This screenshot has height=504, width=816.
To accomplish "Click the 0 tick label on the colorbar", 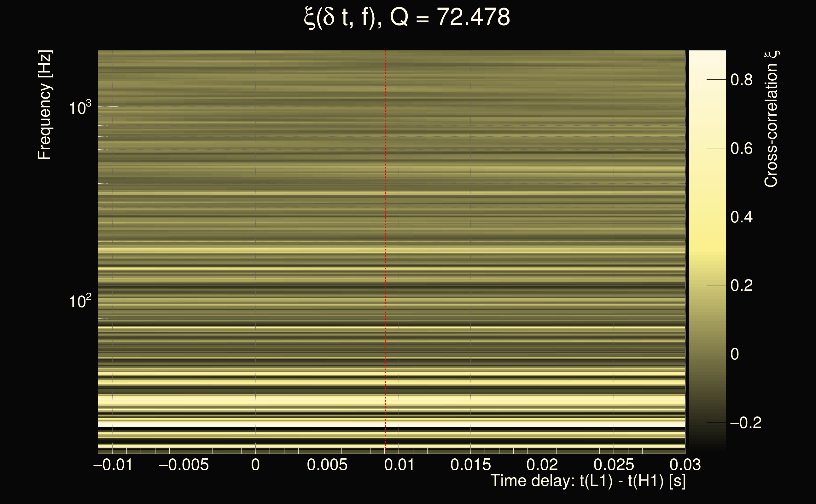I will 734,354.
